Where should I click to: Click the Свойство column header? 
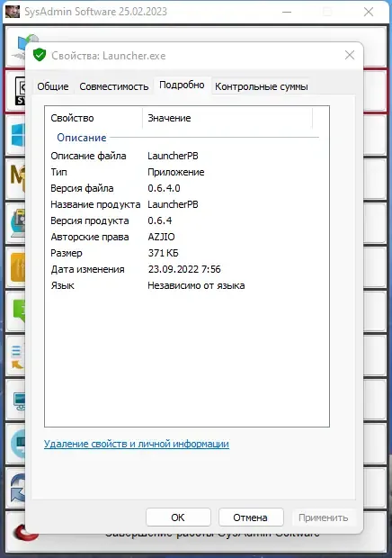[x=94, y=118]
